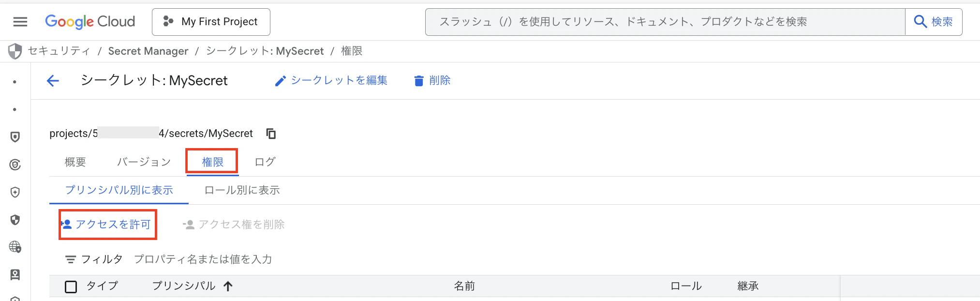Open the Google Cloud navigation menu

point(19,21)
